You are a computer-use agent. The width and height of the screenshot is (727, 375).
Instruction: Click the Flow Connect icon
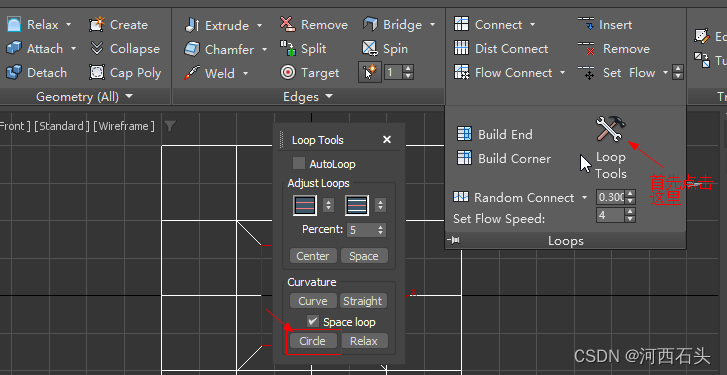(461, 72)
